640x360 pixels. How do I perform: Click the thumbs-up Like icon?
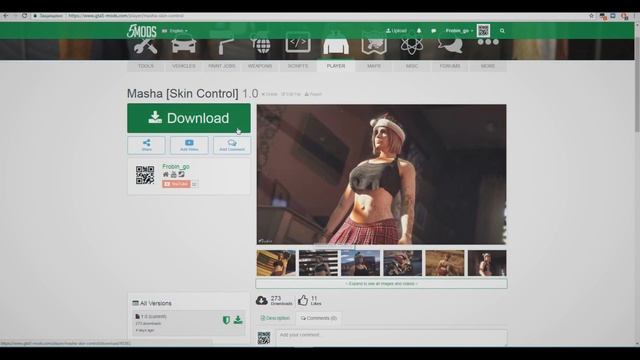(303, 301)
